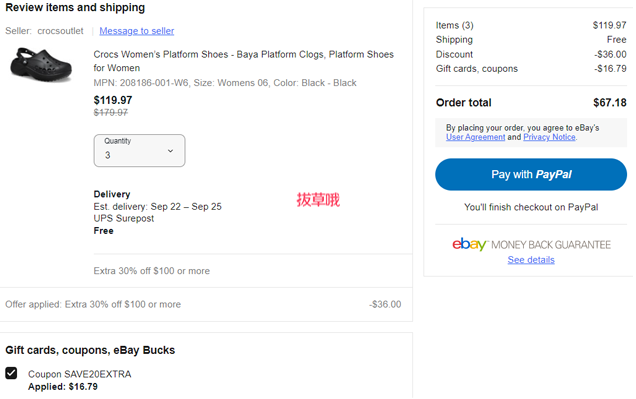Click the Extra 30% off $100 offer text
Viewport: 636px width, 399px height.
pyautogui.click(x=152, y=271)
